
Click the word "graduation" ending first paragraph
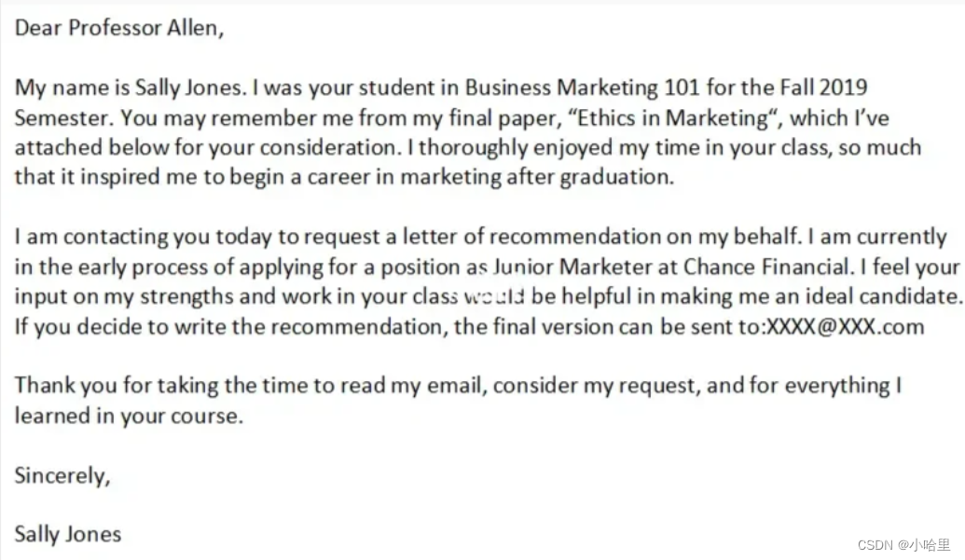click(616, 178)
